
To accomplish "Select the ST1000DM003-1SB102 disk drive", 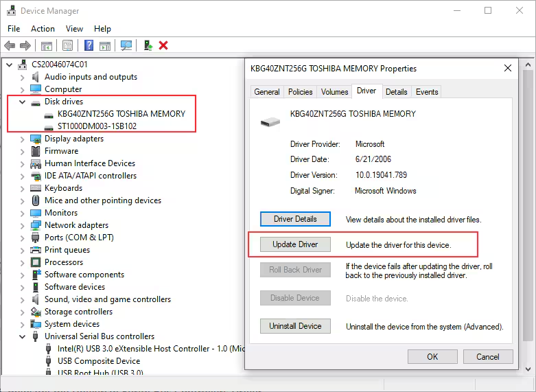I will tap(97, 126).
